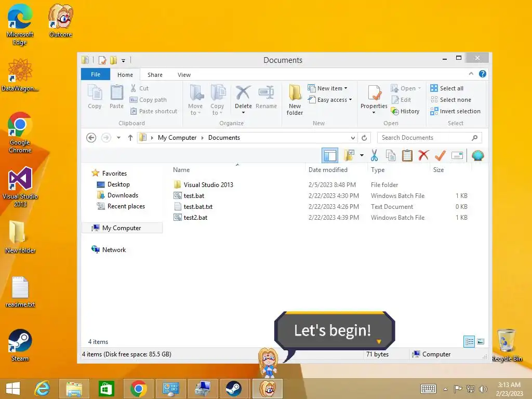Open recent locations dropdown near forward arrow
Image resolution: width=532 pixels, height=399 pixels.
[118, 138]
